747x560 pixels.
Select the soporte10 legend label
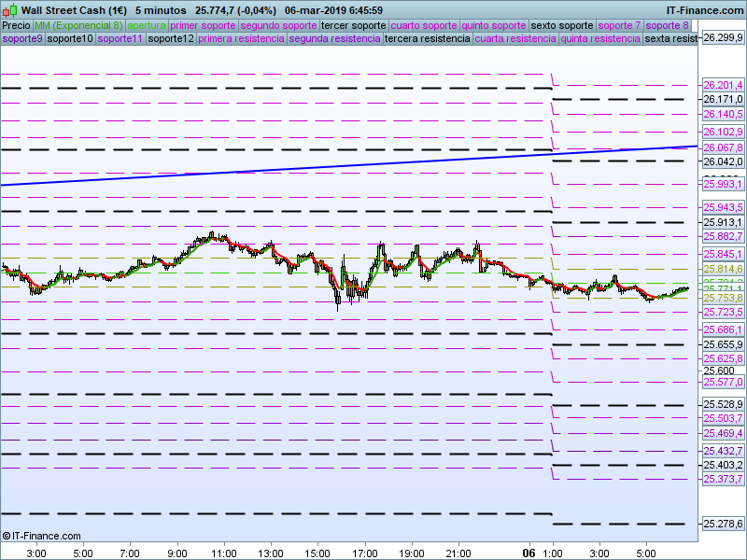coord(70,38)
